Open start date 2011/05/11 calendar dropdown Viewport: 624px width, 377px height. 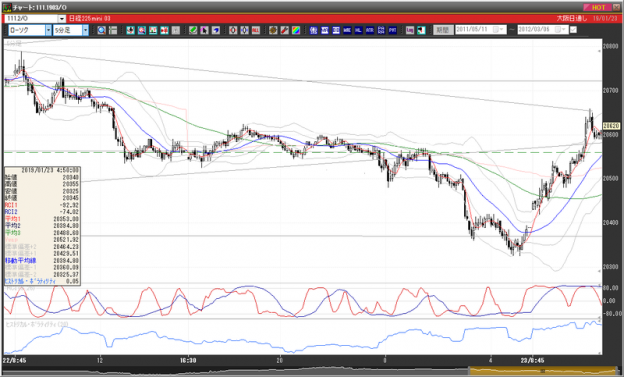coord(499,30)
